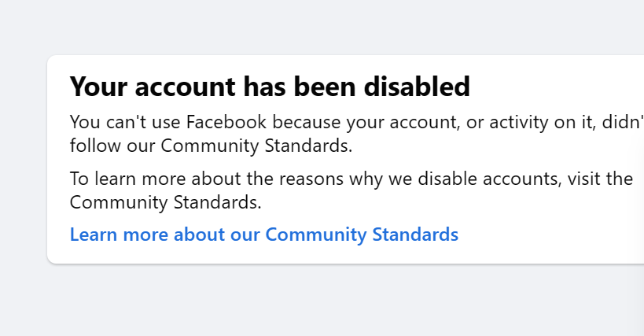Click the word "Your" in the heading

(x=96, y=87)
